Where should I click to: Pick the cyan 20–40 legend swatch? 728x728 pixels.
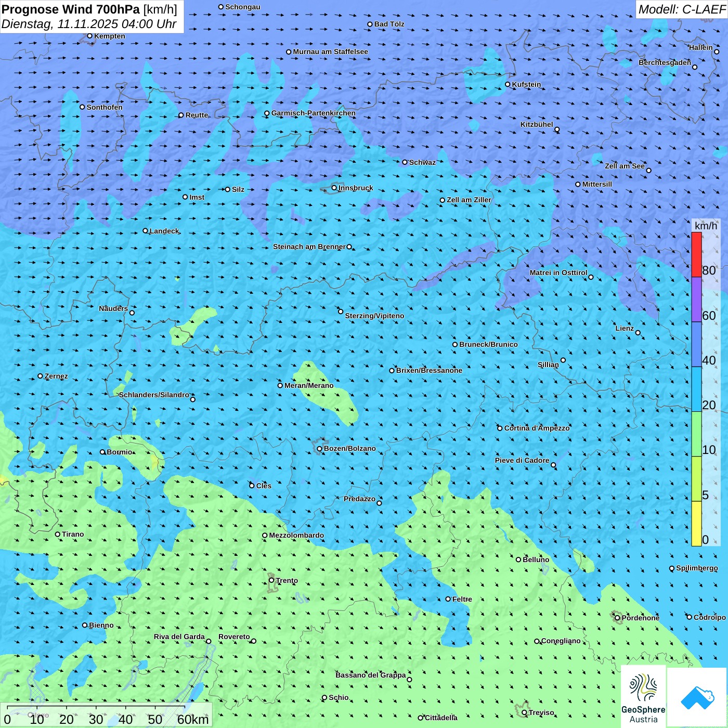[x=696, y=389]
